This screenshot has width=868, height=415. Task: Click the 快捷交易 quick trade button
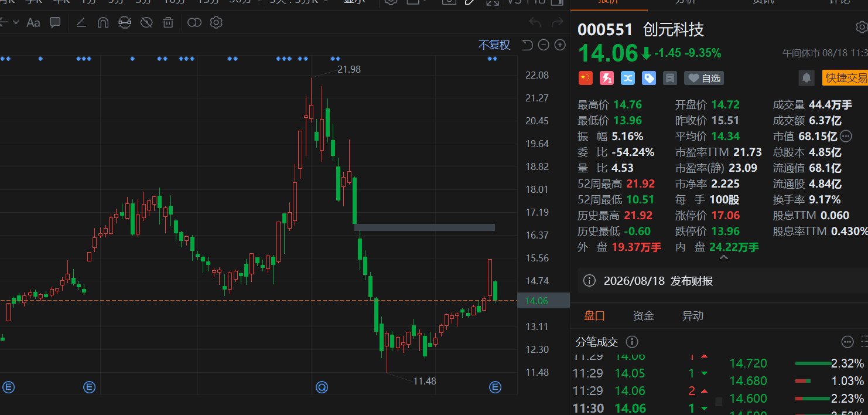845,77
